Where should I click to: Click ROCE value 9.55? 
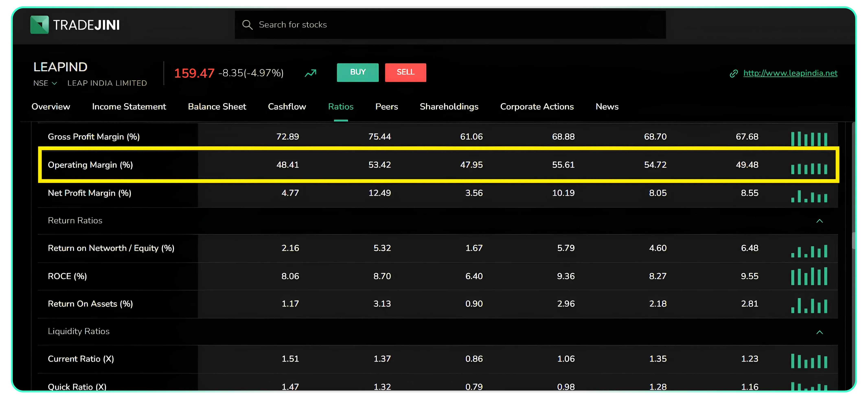pos(749,276)
